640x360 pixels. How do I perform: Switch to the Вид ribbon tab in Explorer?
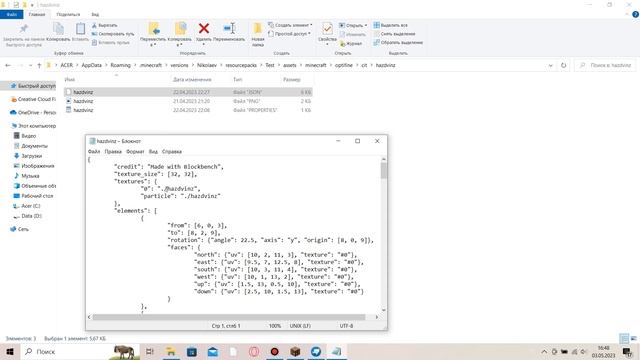pos(95,14)
